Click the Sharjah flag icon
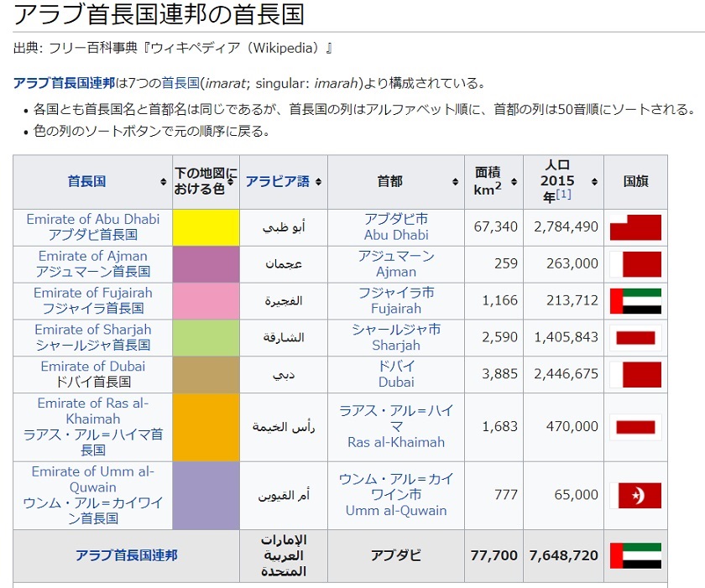The height and width of the screenshot is (588, 705). pyautogui.click(x=635, y=338)
